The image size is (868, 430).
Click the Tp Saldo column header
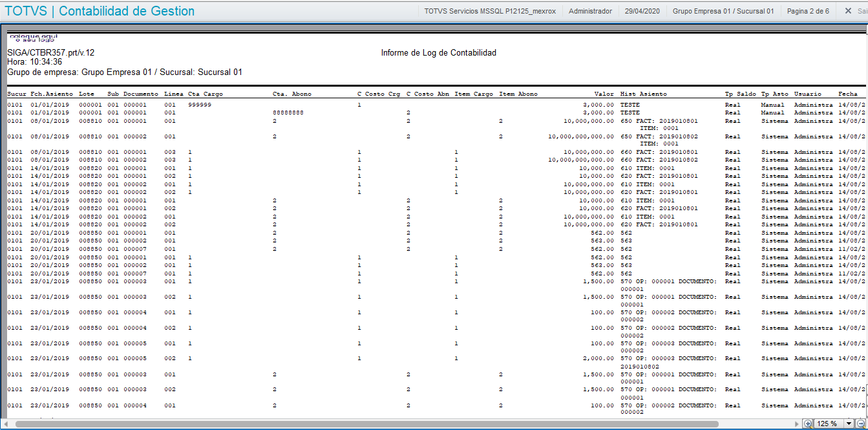point(741,94)
